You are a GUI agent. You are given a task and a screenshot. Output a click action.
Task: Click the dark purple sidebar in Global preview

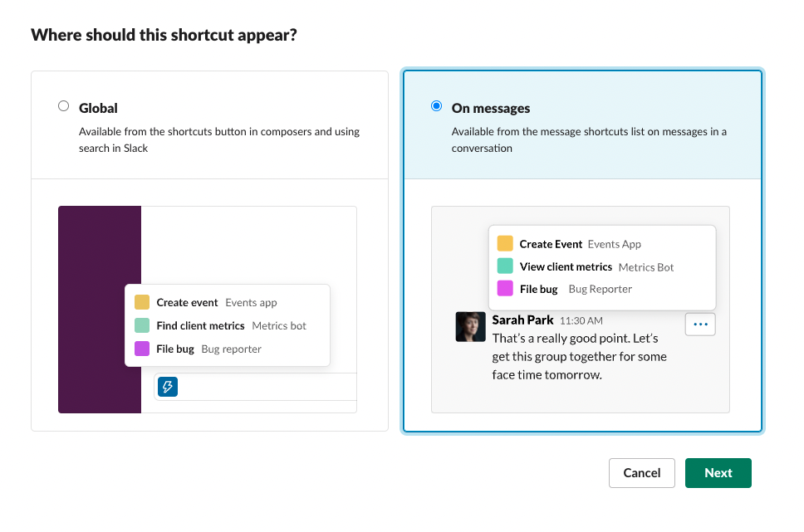pos(100,249)
